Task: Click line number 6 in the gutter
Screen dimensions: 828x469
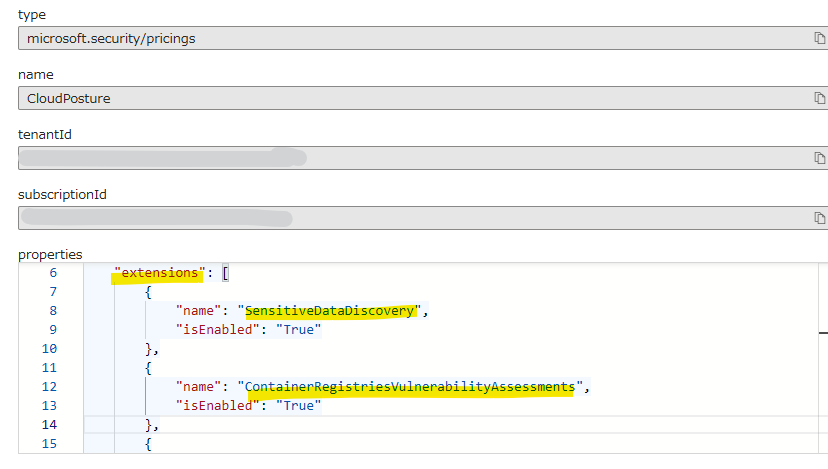Action: [53, 273]
